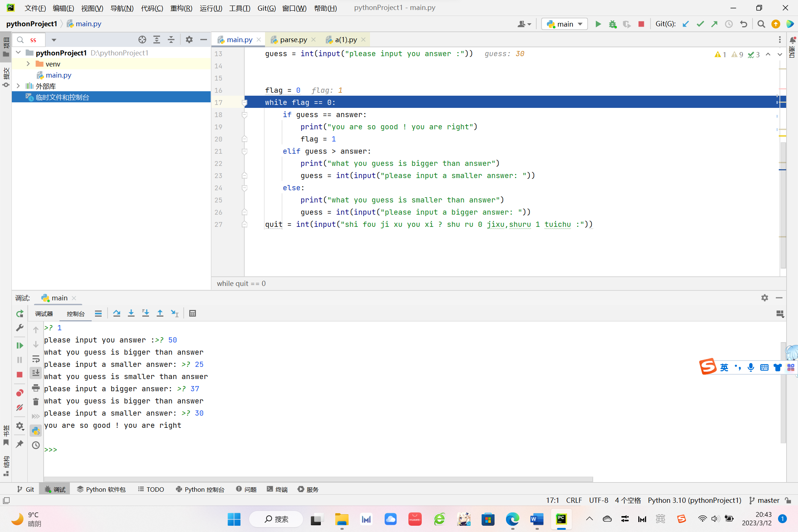This screenshot has height=532, width=798.
Task: Toggle soft-wrap in the console output
Action: (x=36, y=359)
